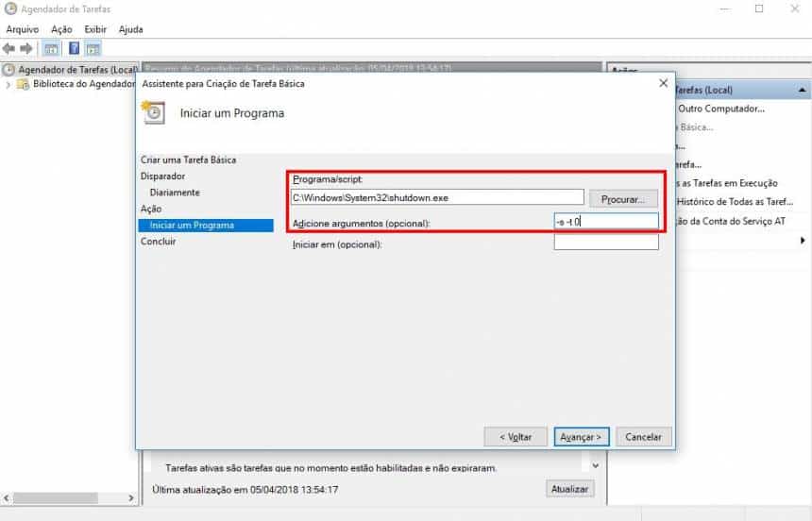Toggle the action pane toolbar icon
Viewport: 812px width, 521px height.
coord(93,49)
